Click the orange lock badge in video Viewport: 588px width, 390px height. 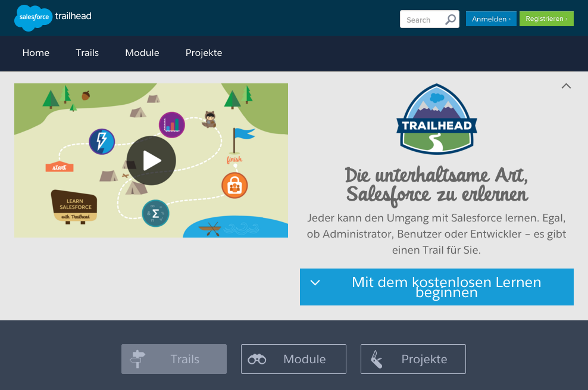click(234, 185)
